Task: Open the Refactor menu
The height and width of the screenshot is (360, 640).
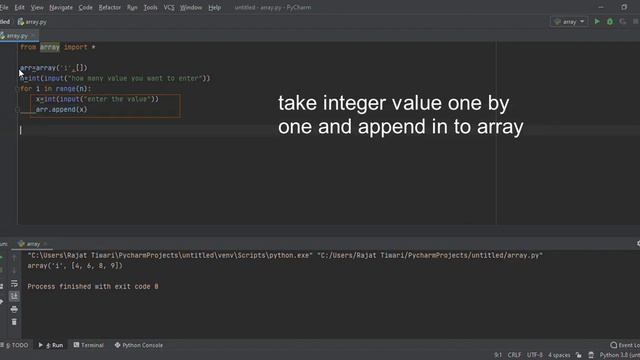Action: pos(109,7)
